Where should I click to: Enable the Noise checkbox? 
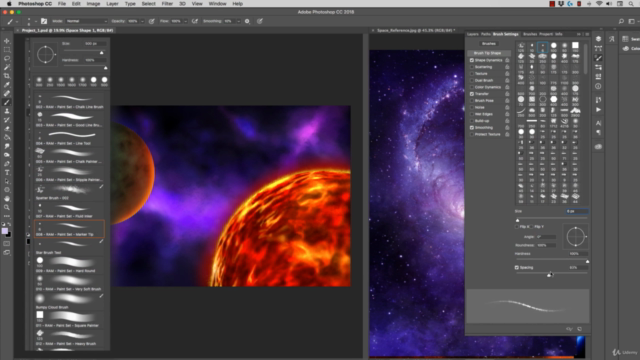[472, 107]
